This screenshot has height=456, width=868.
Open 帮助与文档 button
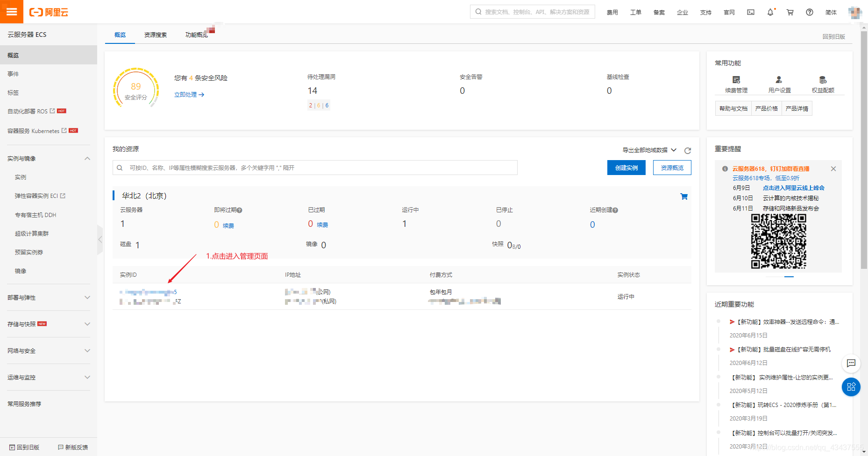pyautogui.click(x=733, y=108)
